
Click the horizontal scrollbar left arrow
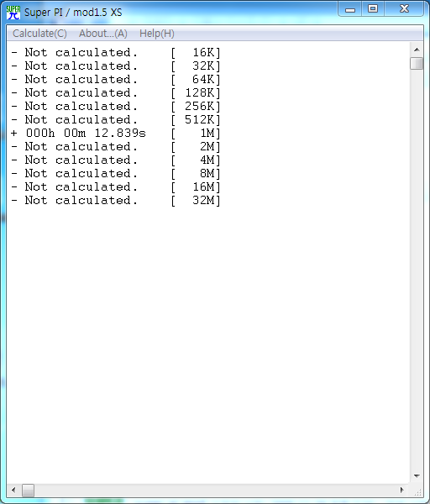click(13, 491)
